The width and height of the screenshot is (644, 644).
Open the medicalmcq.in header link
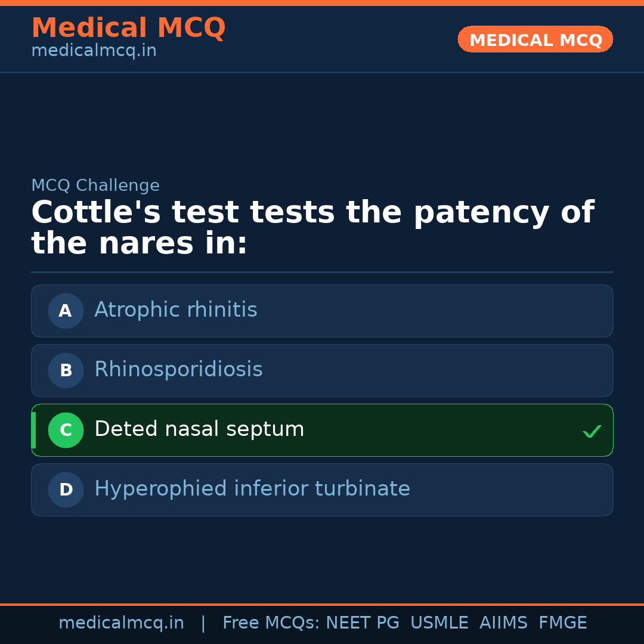pyautogui.click(x=94, y=51)
